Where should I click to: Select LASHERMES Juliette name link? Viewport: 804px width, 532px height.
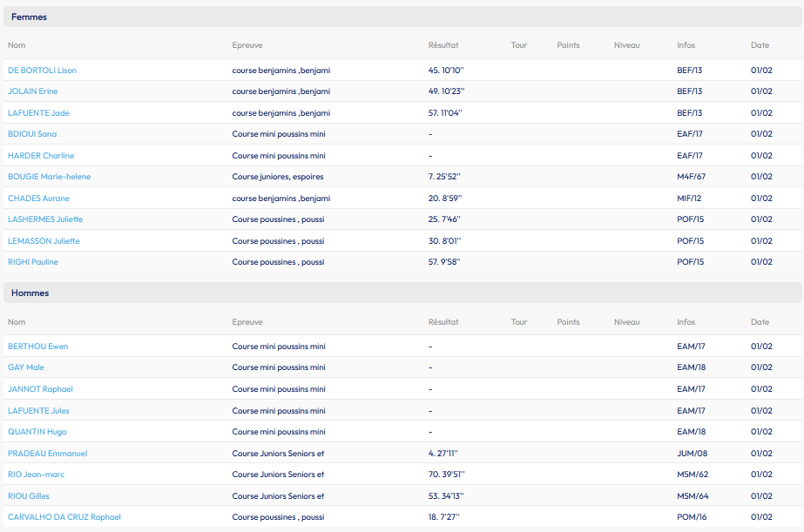point(45,219)
